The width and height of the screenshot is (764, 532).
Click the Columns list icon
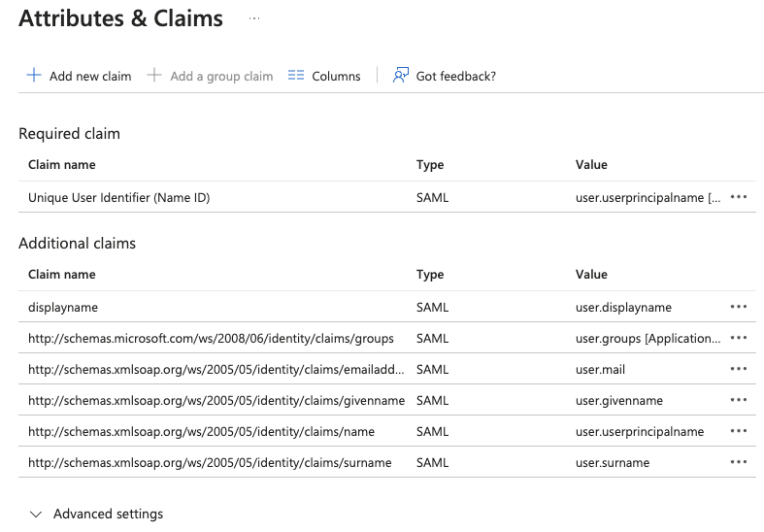click(x=297, y=76)
